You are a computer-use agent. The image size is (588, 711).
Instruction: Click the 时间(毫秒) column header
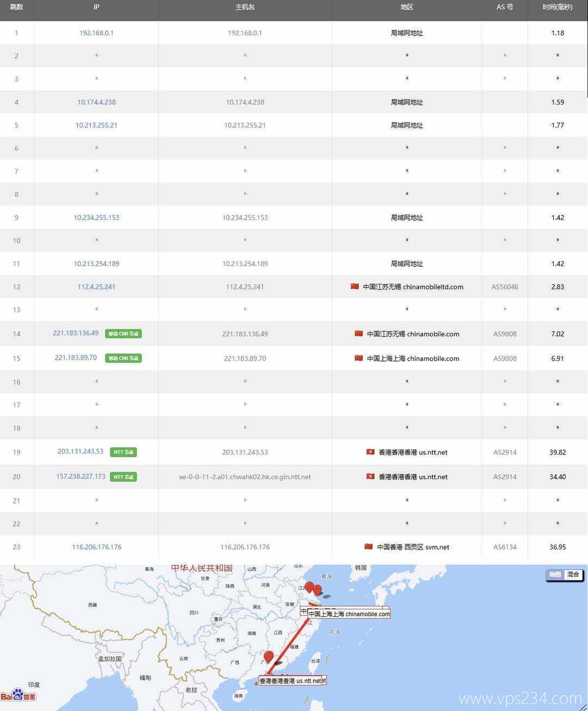pyautogui.click(x=558, y=7)
